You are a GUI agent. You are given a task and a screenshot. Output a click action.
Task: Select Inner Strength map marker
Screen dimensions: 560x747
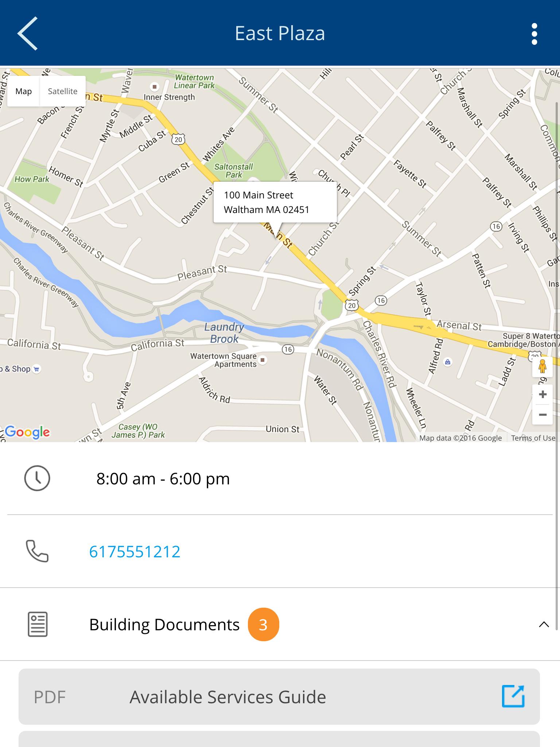click(155, 87)
